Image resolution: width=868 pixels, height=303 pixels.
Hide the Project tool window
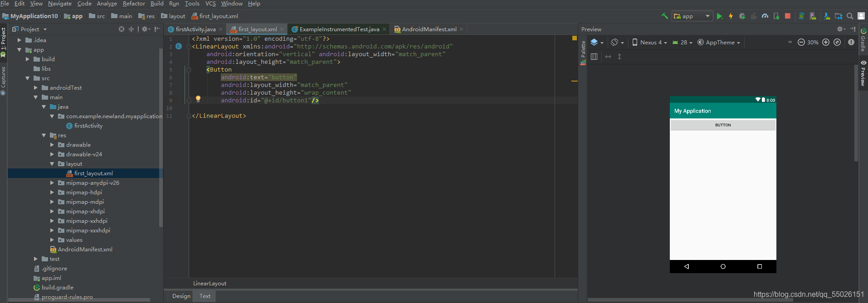pyautogui.click(x=157, y=29)
